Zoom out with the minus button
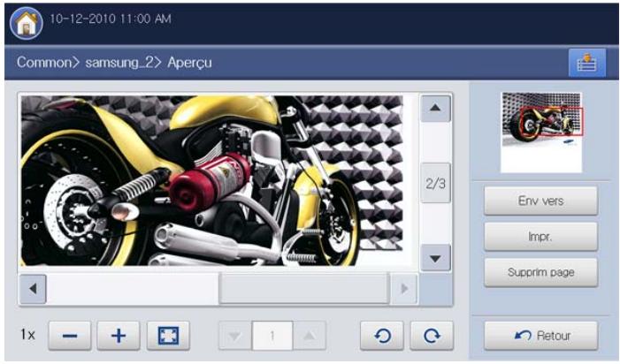Viewport: 620px width, 364px height. 70,336
